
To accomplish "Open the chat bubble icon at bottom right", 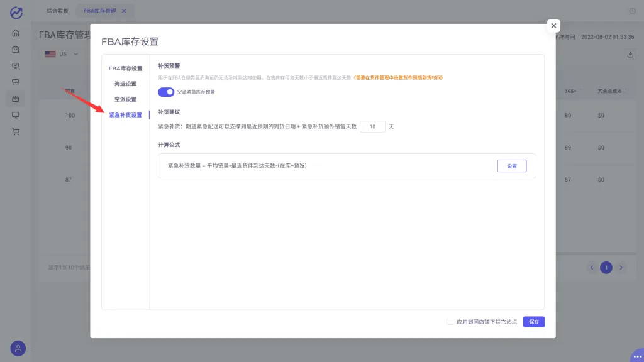I will pos(638,356).
